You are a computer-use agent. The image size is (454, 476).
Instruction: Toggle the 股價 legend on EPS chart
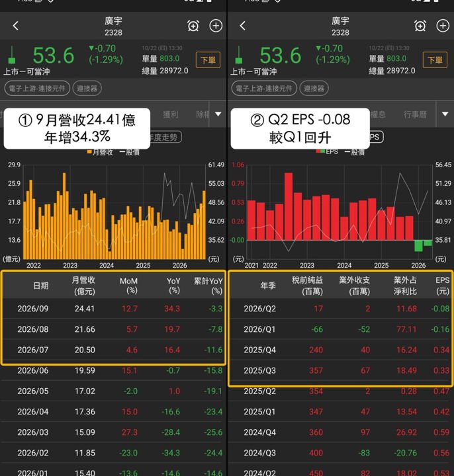(x=355, y=152)
